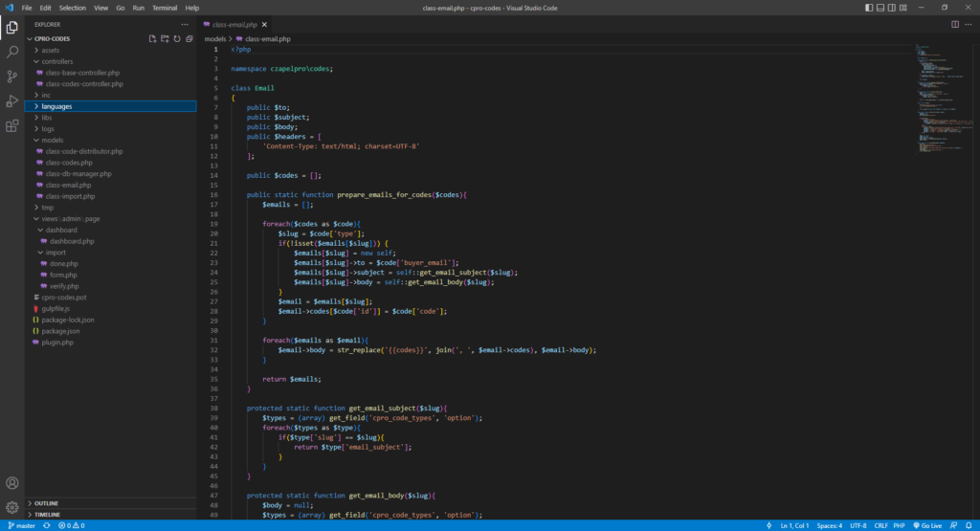This screenshot has height=531, width=980.
Task: Open Explorer views and more actions menu
Action: pos(185,24)
